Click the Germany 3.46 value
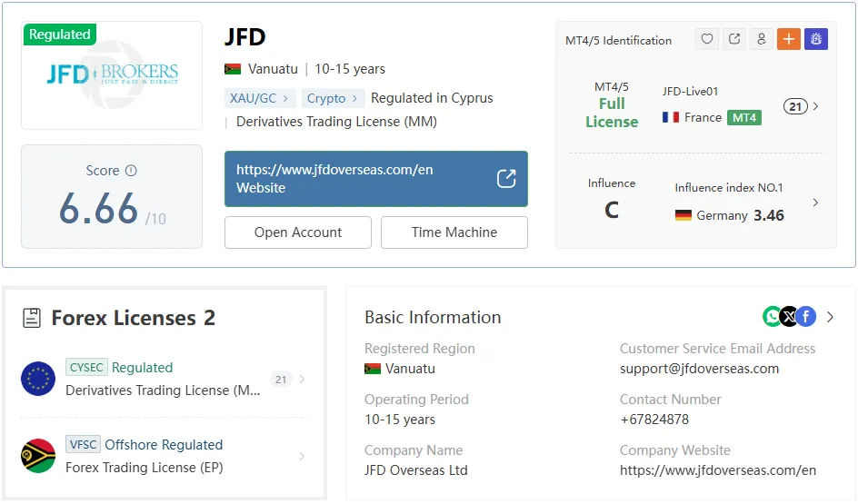Screen dimensions: 858x504 (x=769, y=215)
